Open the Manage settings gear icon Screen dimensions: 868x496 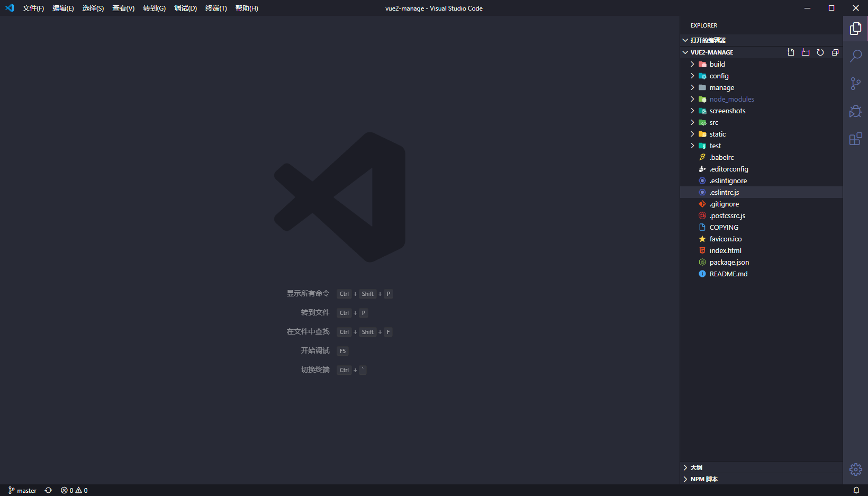[x=855, y=469]
